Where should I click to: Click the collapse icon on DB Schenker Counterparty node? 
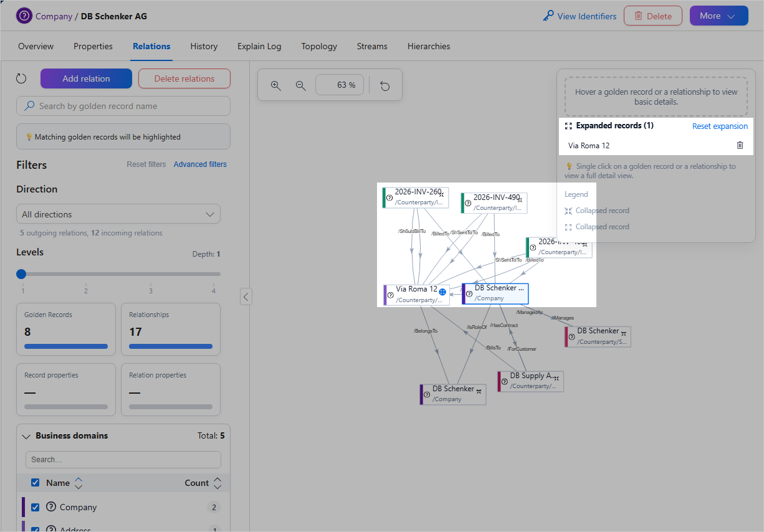pos(624,334)
